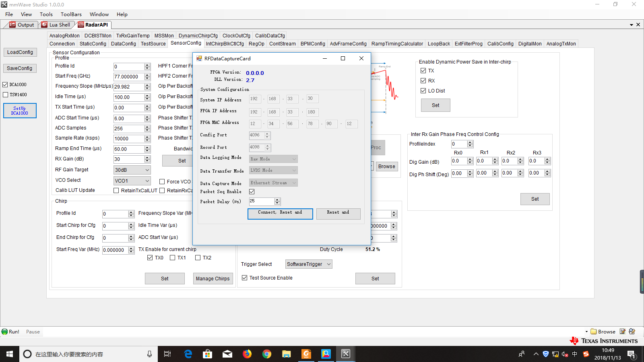
Task: Click the Idle Time spinner arrows
Action: [147, 97]
